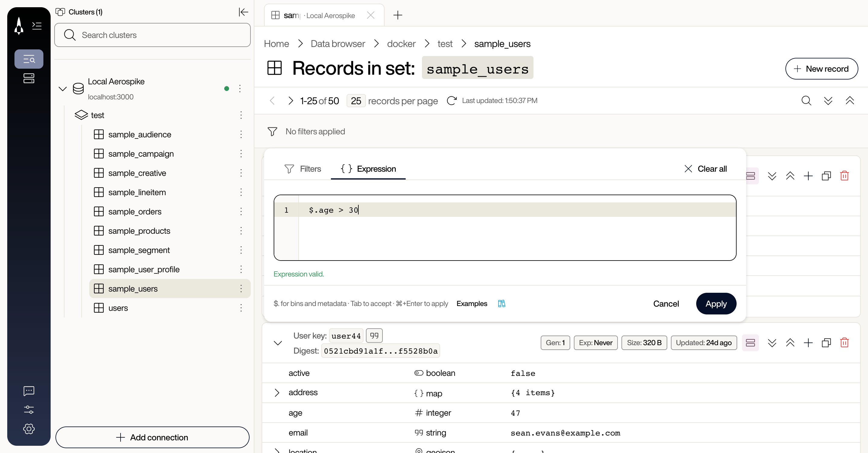Delete the user44 record trash icon
Viewport: 868px width, 453px height.
point(844,343)
